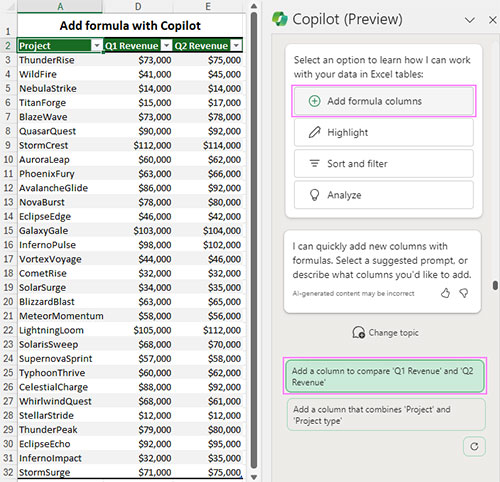Click the spreadsheet vertical scrollbar thumb
Viewport: 500px width, 482px height.
(x=254, y=240)
